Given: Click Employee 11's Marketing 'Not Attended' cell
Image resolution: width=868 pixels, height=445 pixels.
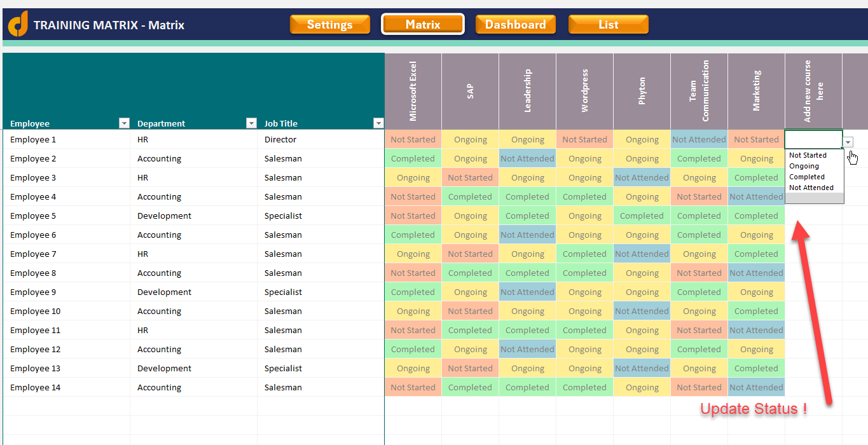Looking at the screenshot, I should click(x=757, y=330).
